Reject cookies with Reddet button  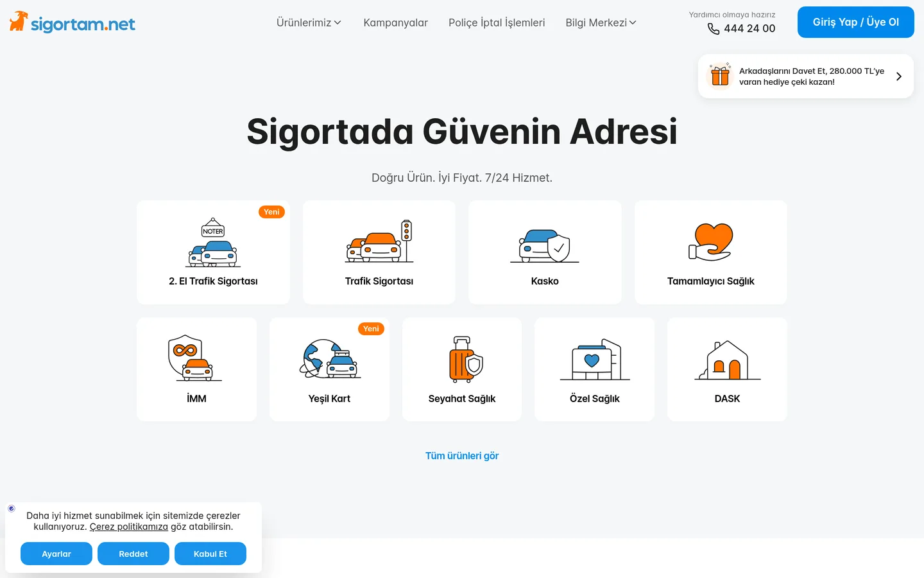click(x=133, y=554)
